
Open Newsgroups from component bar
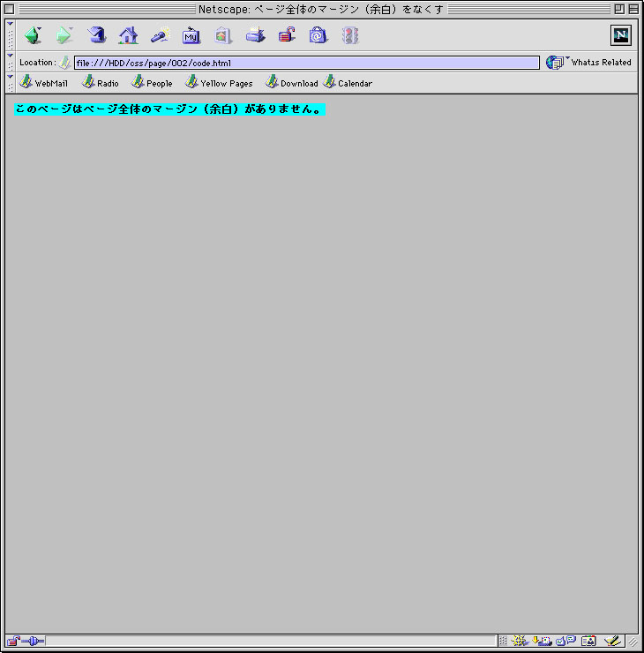565,641
